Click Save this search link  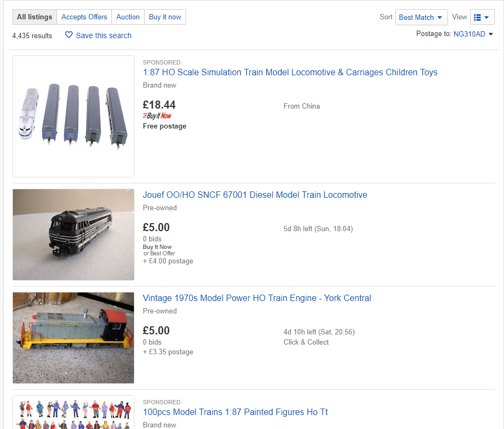tap(103, 35)
